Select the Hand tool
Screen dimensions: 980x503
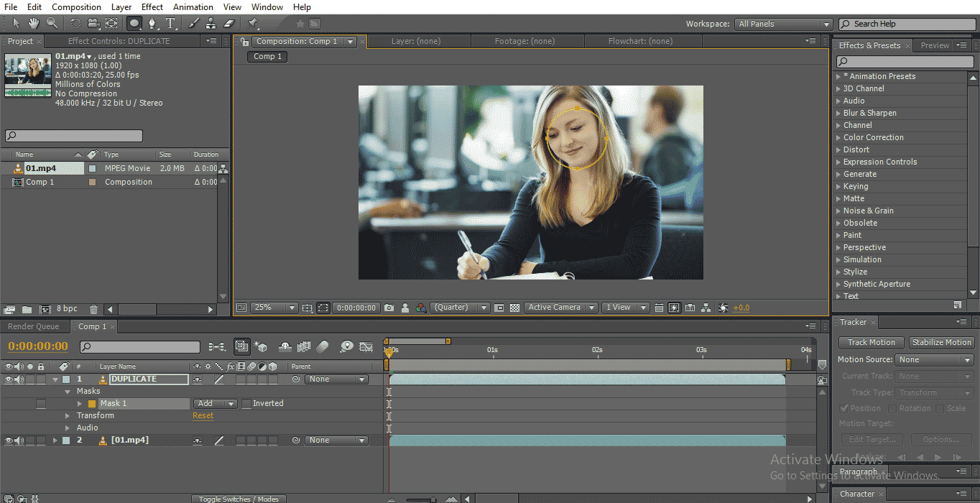34,24
